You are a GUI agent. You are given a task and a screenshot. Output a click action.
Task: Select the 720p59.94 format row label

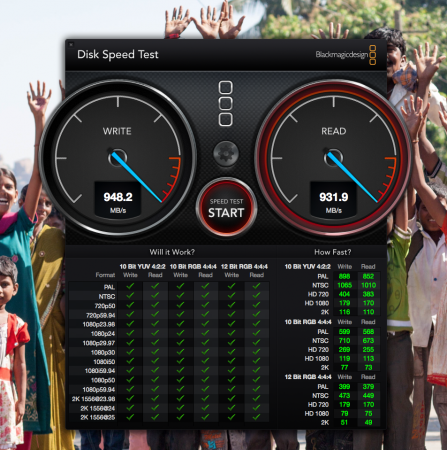101,315
